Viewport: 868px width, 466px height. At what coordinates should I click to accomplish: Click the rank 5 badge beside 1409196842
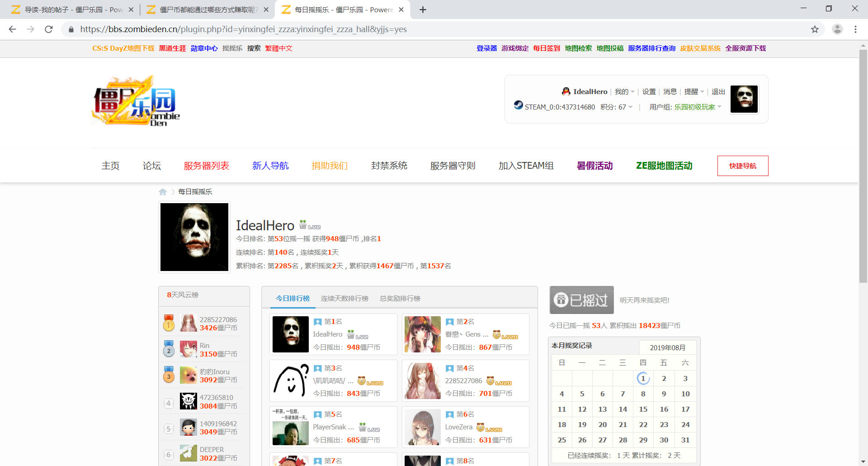(x=169, y=428)
